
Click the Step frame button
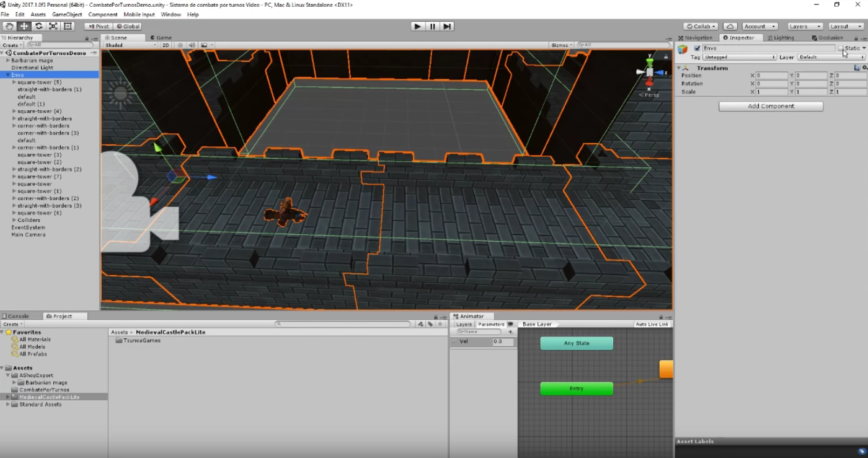447,26
